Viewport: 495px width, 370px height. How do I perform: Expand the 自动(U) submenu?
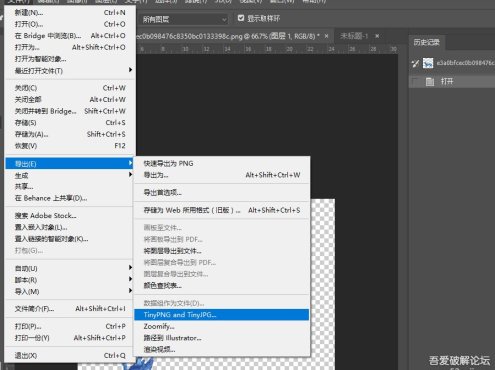click(x=69, y=268)
